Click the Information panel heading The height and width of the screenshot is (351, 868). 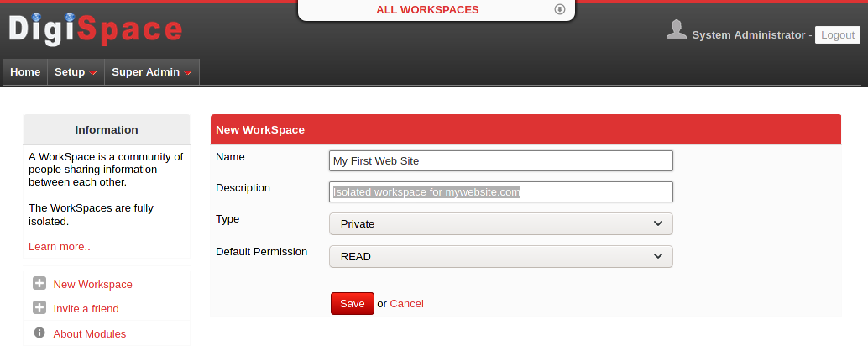point(107,129)
